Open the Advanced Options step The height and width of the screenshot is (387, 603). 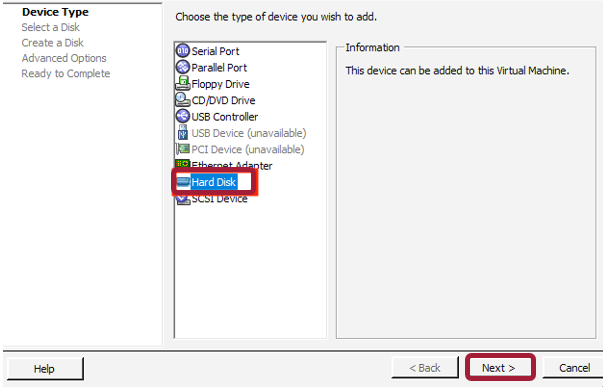(64, 58)
